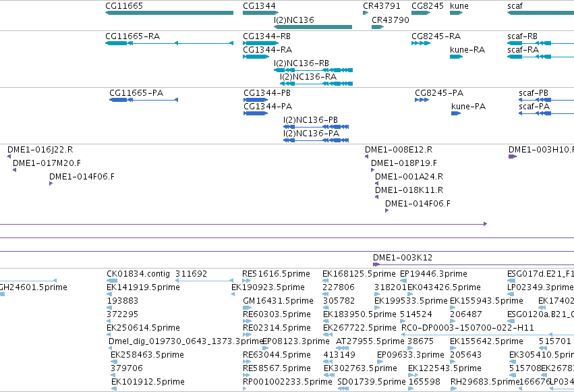Open EST EK043426.5prime
This screenshot has height=392, width=574.
[x=444, y=287]
